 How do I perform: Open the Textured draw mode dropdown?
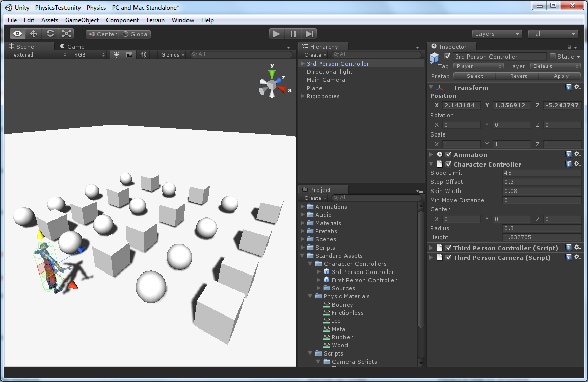click(x=38, y=54)
